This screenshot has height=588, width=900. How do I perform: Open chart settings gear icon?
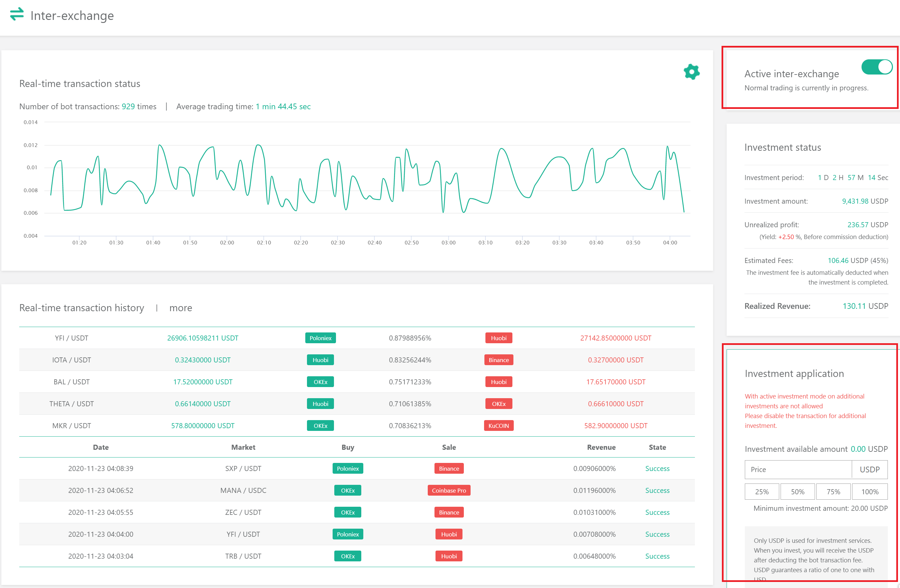click(691, 72)
